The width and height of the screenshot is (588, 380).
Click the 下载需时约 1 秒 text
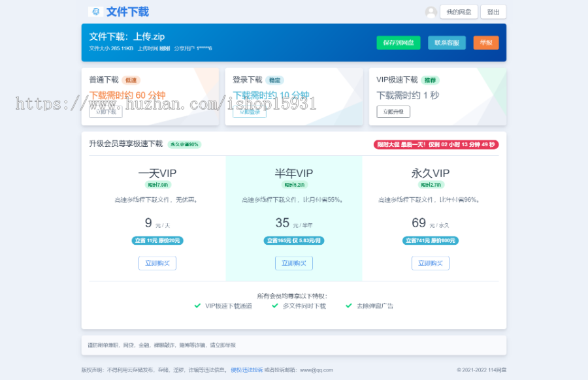408,95
